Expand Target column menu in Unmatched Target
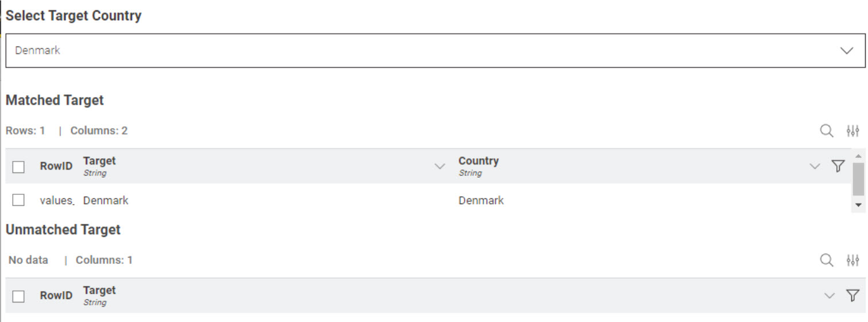Image resolution: width=868 pixels, height=322 pixels. tap(829, 296)
